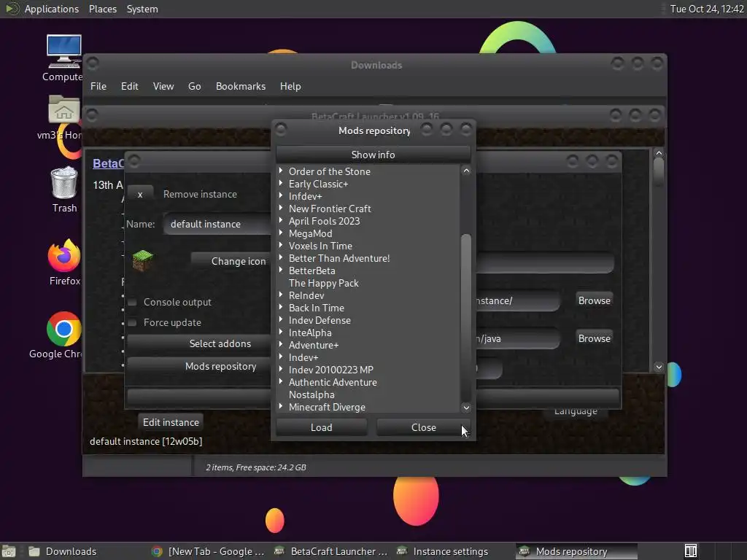Open the Applications menu in top panel

click(52, 9)
